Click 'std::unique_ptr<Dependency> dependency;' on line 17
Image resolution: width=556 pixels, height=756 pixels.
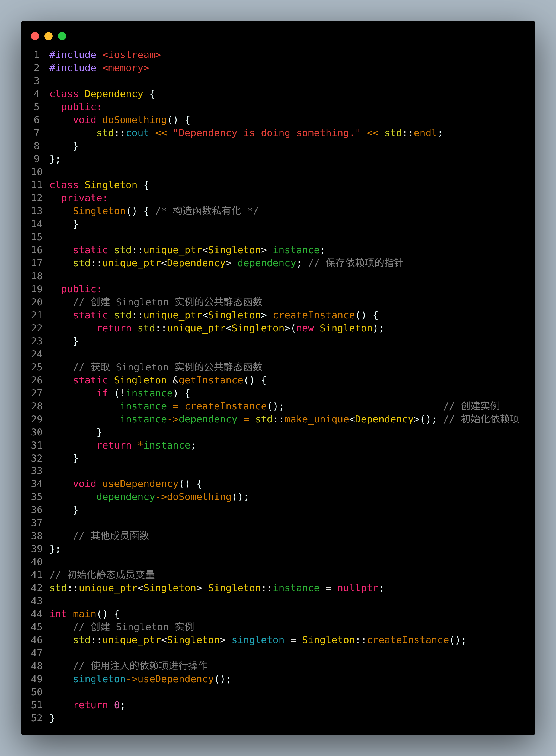[x=187, y=263]
